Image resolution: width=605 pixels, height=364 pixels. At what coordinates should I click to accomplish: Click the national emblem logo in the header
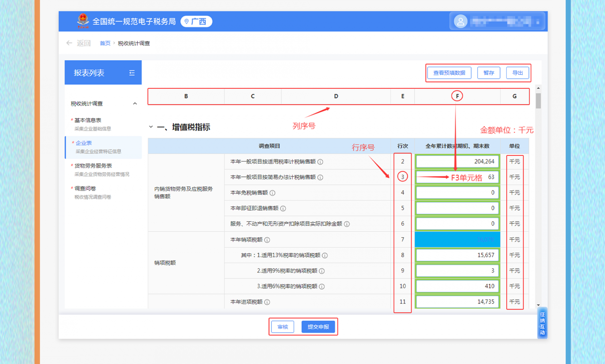coord(83,21)
